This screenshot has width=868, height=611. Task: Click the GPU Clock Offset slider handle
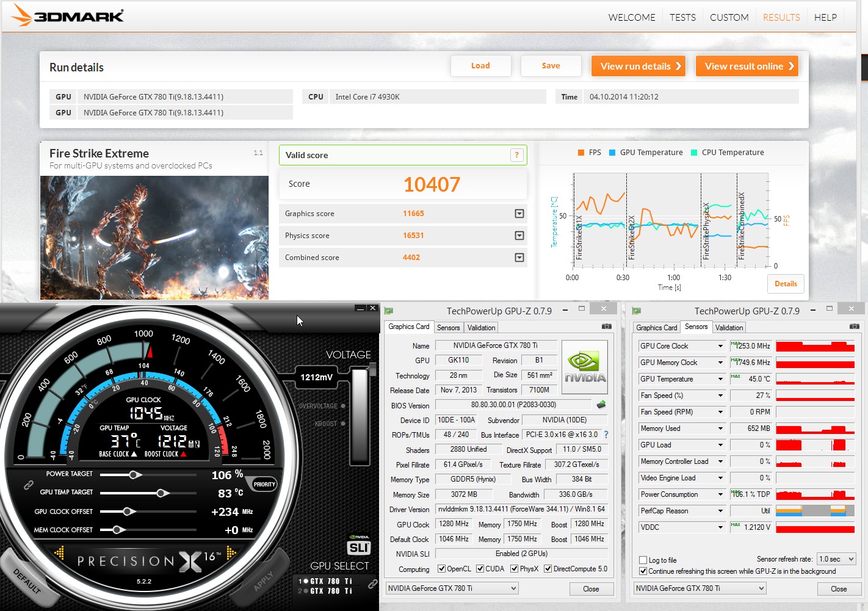128,512
